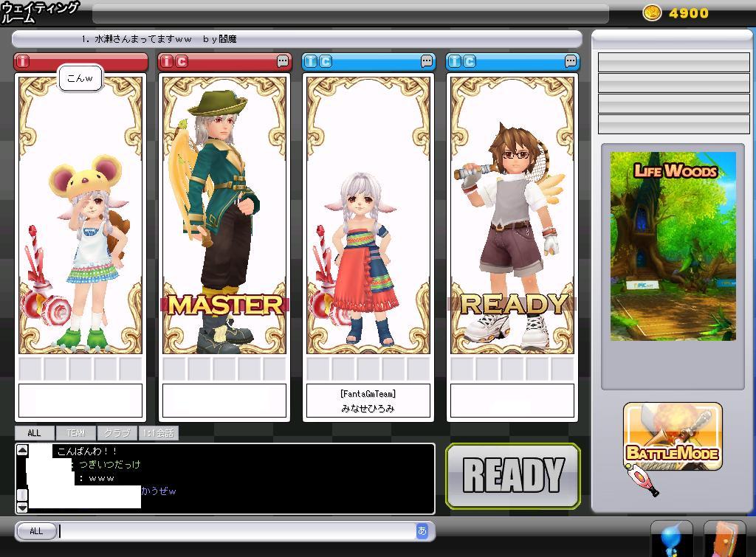
Task: Switch to the TEAM chat tab
Action: click(75, 433)
